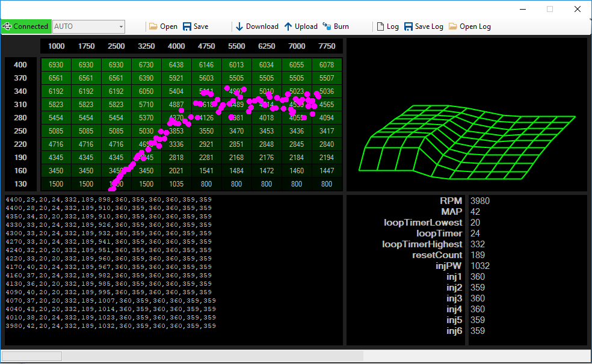Select the 4000 RPM column header
Viewport: 592px width, 364px height.
tap(176, 46)
